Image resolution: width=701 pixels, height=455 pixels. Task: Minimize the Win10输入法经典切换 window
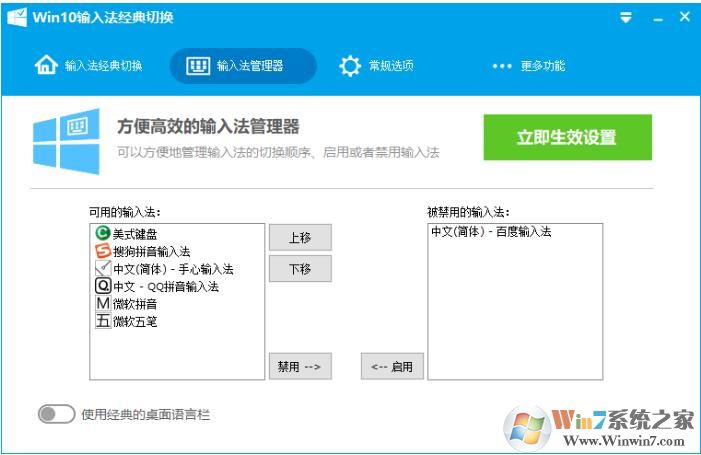[x=658, y=19]
